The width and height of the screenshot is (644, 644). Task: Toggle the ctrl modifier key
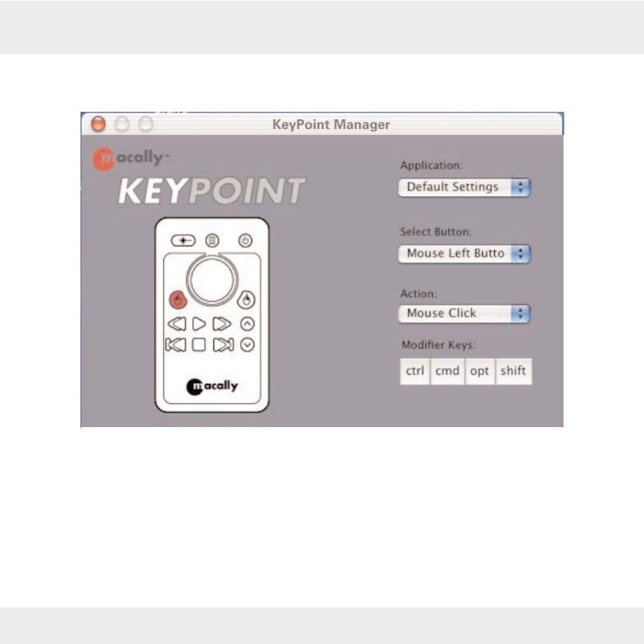415,371
